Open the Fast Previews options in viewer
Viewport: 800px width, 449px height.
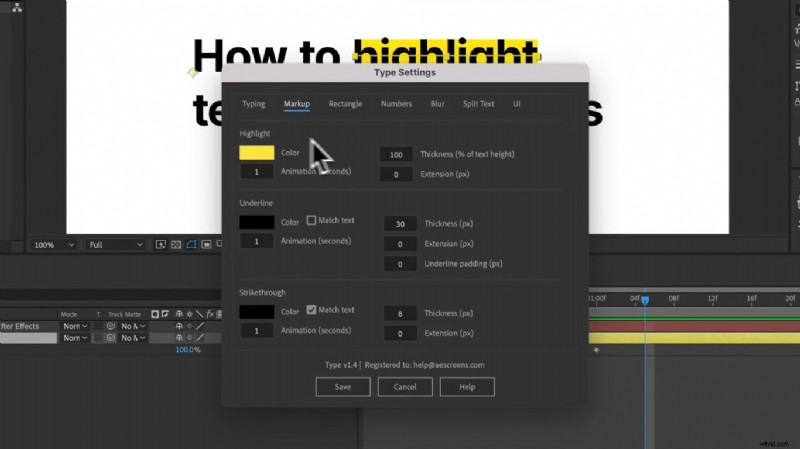161,245
